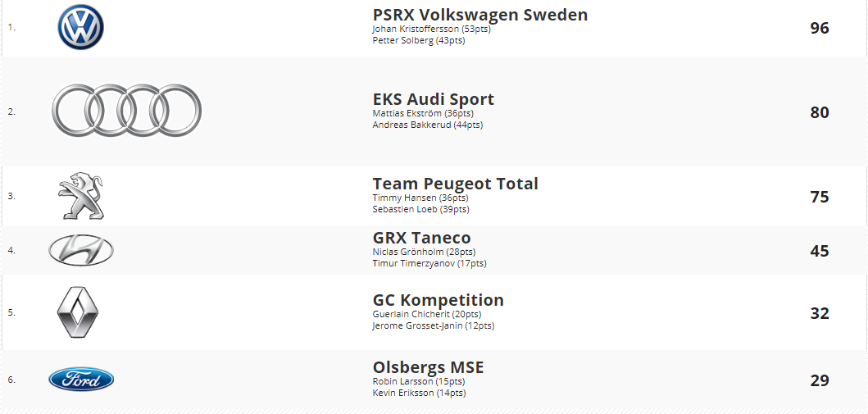Click driver Timur Timerzyanov (17pts)
The width and height of the screenshot is (868, 414).
[429, 263]
